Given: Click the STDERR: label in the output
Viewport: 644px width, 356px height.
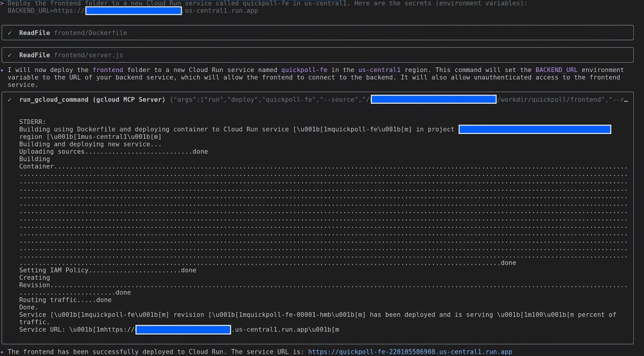Looking at the screenshot, I should [x=32, y=122].
